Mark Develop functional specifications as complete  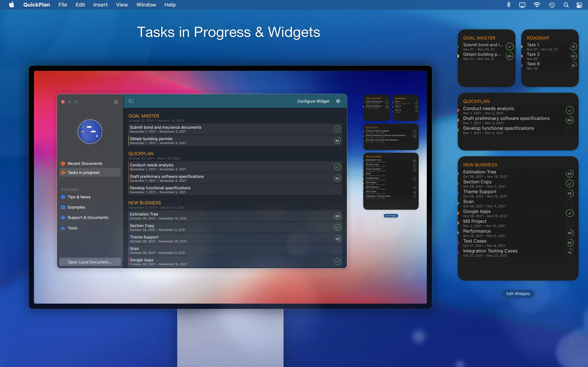[337, 190]
